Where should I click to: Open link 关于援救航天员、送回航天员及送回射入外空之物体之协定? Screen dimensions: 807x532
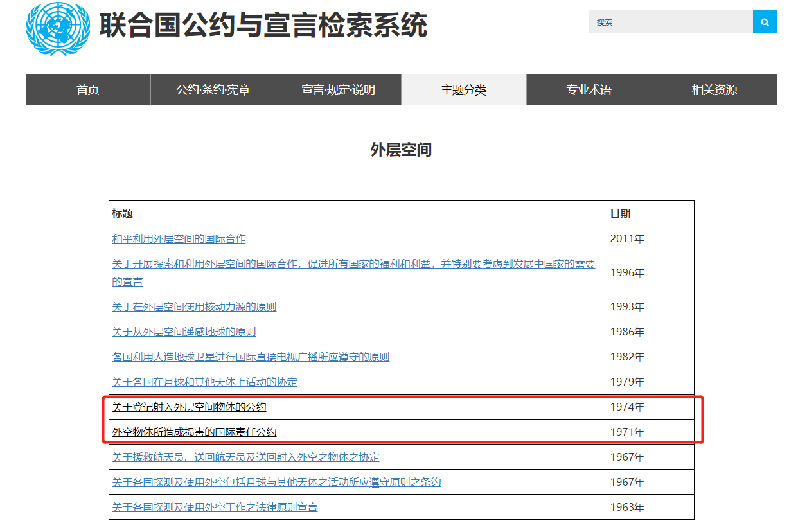point(245,457)
